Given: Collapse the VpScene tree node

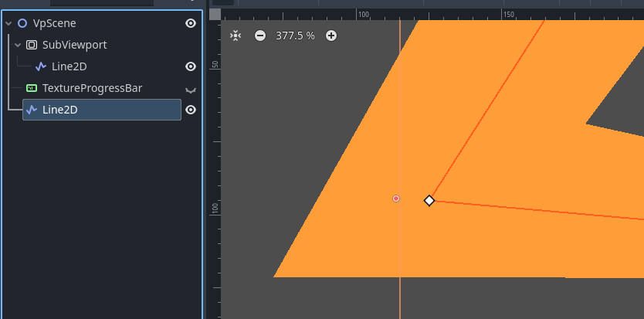Looking at the screenshot, I should tap(8, 23).
